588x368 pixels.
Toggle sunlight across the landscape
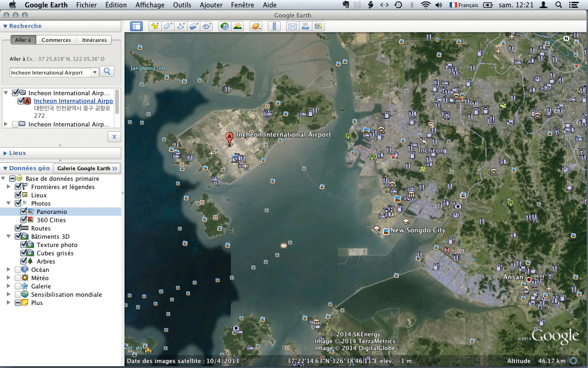[237, 26]
